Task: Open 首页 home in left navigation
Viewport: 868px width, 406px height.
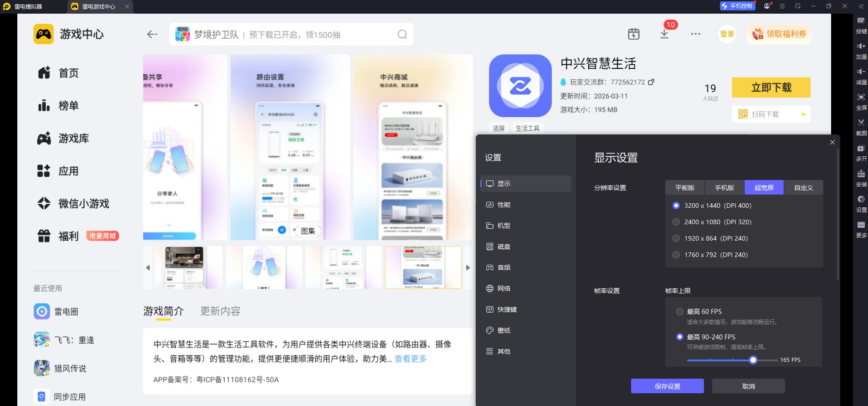Action: (58, 73)
